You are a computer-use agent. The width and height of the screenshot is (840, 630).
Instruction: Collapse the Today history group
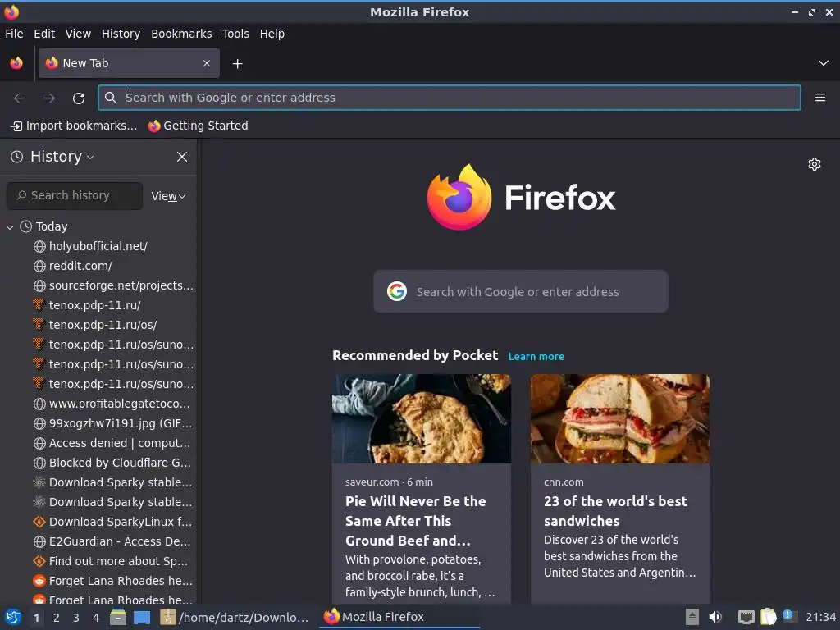[10, 227]
